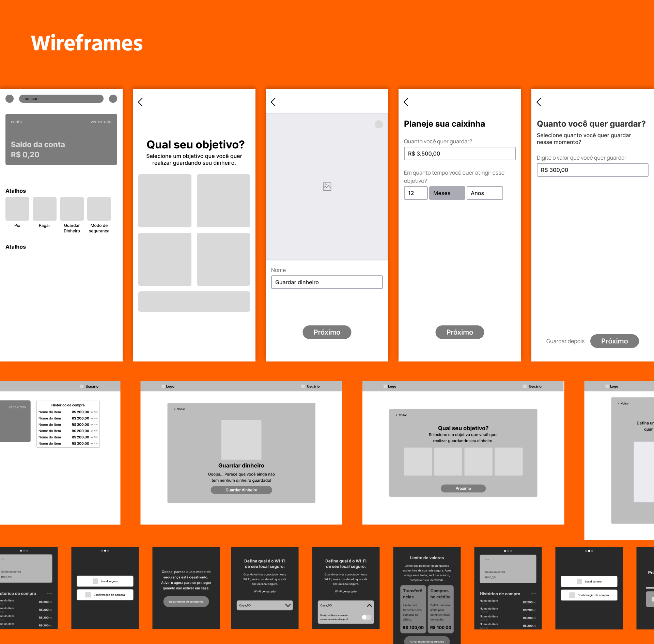Click the R$ 3.500,00 amount field
This screenshot has height=644, width=654.
tap(460, 154)
